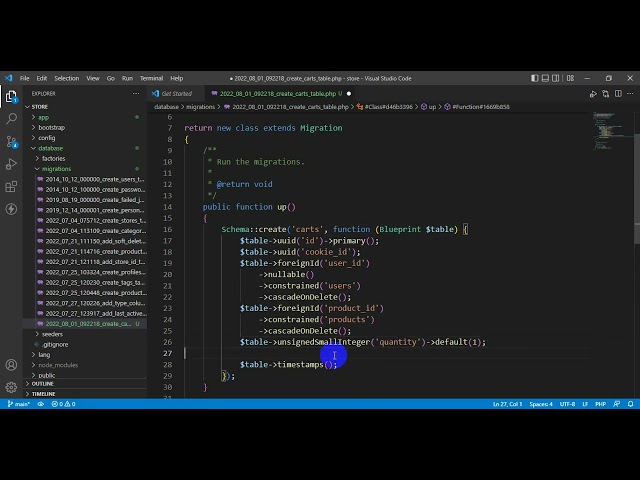Open the Extensions view
The height and width of the screenshot is (480, 640).
(11, 187)
